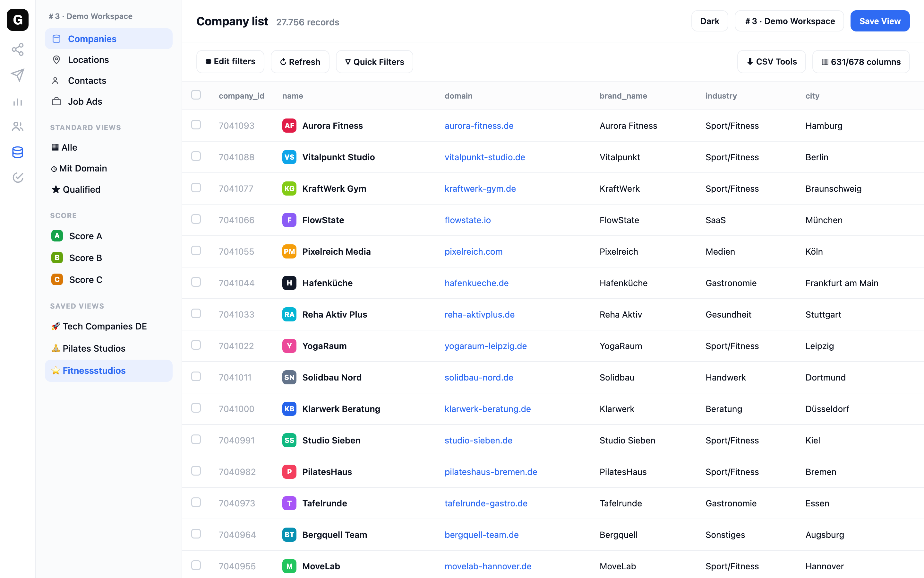Open the 631/678 columns selector
Viewport: 924px width, 578px height.
tap(860, 62)
